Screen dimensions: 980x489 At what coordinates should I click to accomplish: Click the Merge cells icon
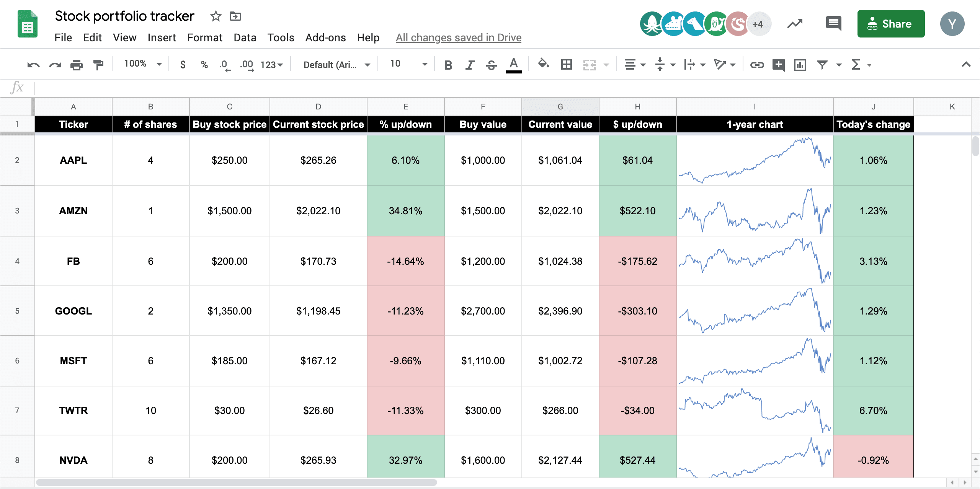590,65
